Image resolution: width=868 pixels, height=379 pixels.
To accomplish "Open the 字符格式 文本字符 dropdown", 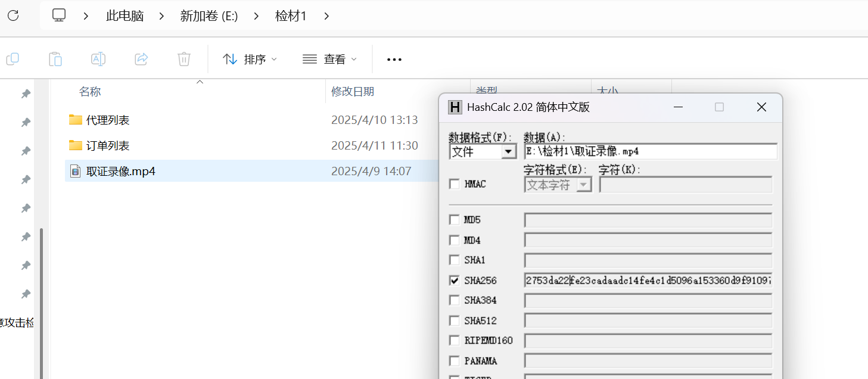I will tap(584, 185).
